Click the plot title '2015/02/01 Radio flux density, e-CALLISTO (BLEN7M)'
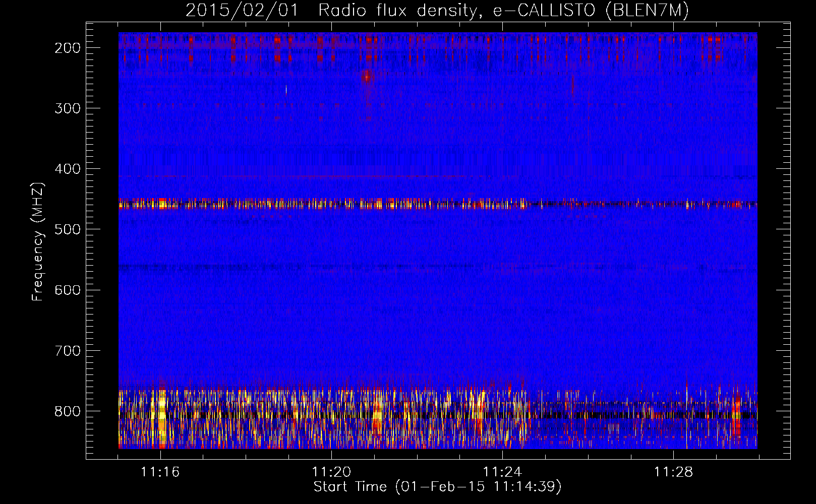Image resolution: width=816 pixels, height=504 pixels. coord(437,11)
